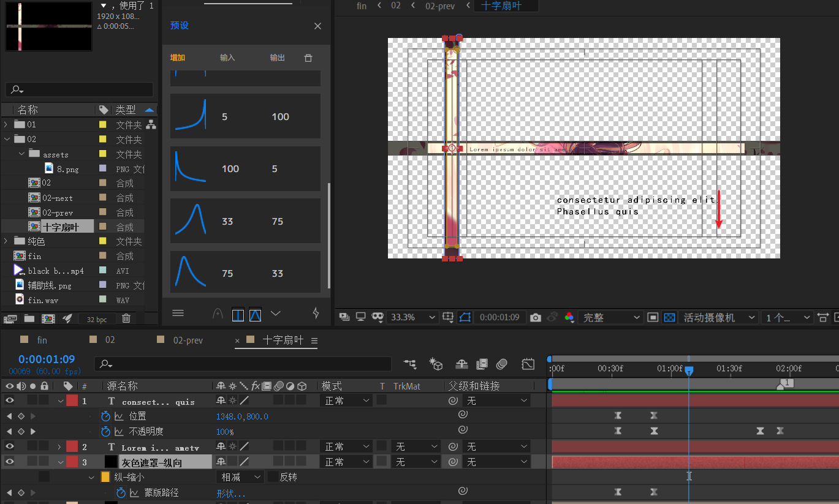Toggle transparency grid button in viewer

click(669, 317)
